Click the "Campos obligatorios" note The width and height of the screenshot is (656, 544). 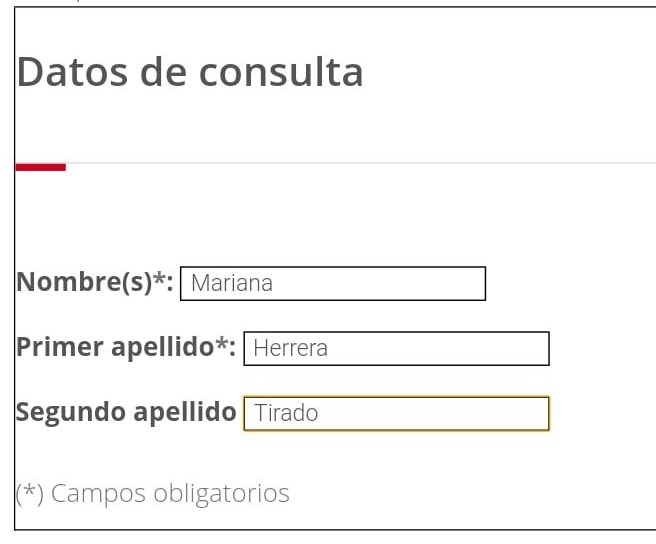click(152, 493)
